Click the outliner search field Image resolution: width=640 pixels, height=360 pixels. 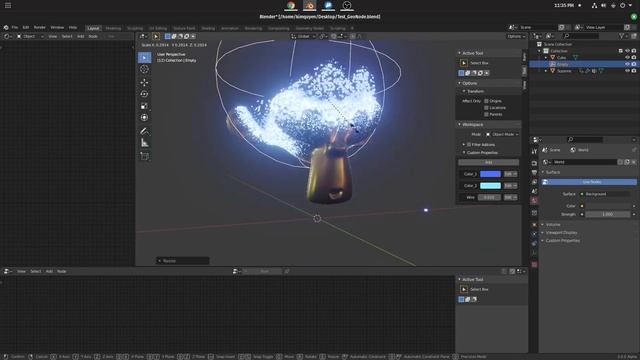click(x=580, y=36)
